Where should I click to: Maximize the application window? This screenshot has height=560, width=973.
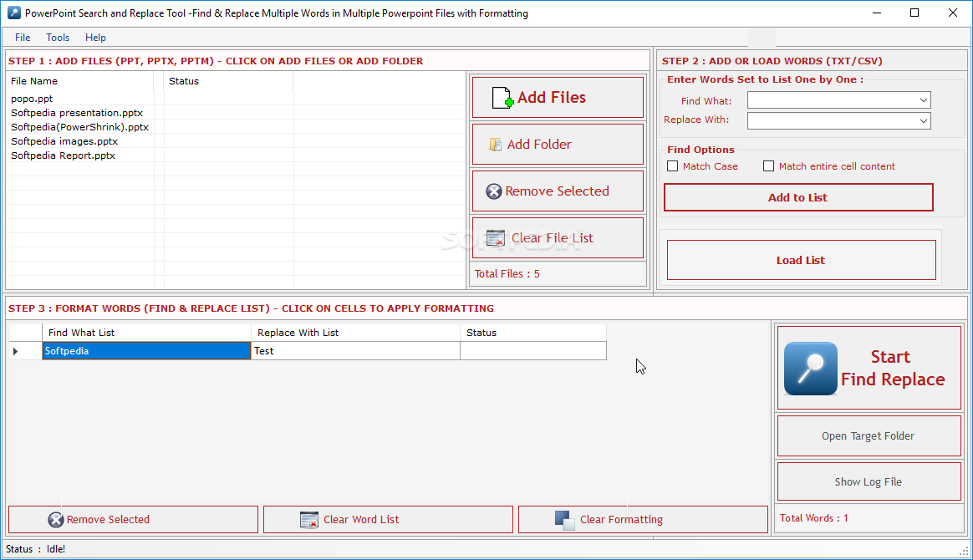point(914,13)
